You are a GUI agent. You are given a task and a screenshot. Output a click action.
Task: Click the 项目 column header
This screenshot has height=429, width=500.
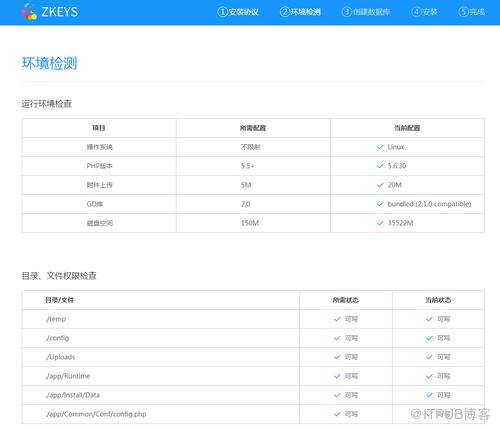pyautogui.click(x=99, y=128)
